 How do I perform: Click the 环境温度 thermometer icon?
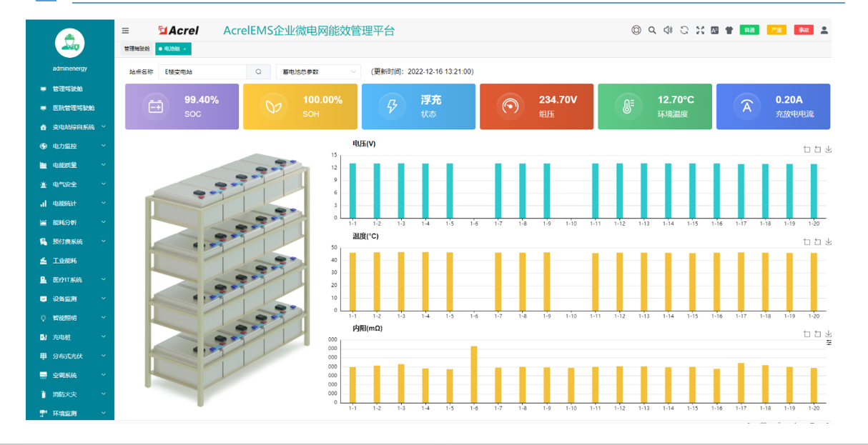[628, 106]
